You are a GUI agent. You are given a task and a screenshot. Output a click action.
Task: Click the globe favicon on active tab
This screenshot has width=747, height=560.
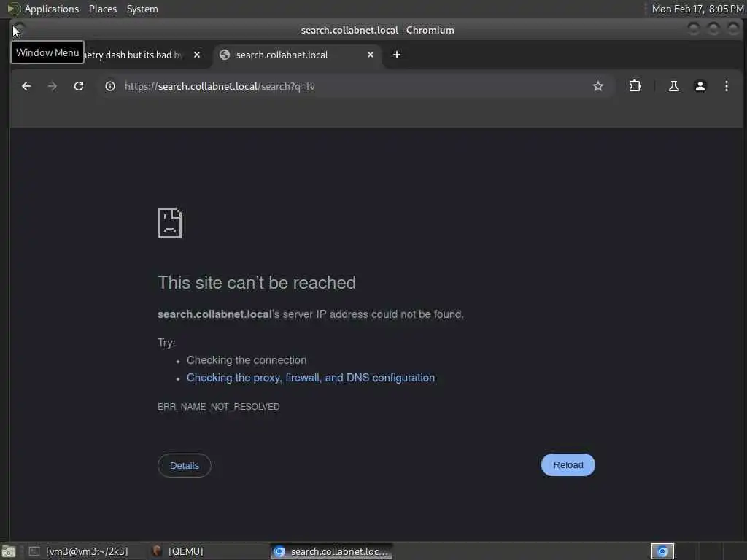point(225,55)
